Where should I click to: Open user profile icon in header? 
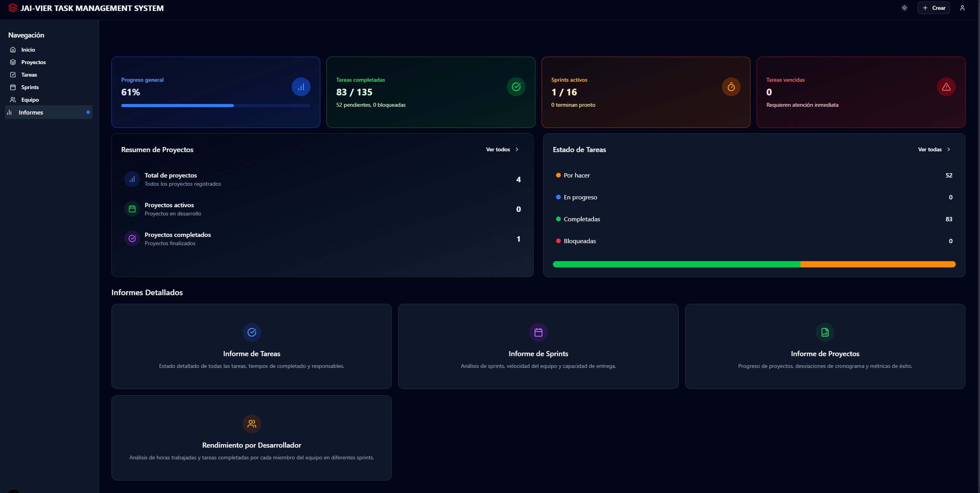(x=962, y=8)
